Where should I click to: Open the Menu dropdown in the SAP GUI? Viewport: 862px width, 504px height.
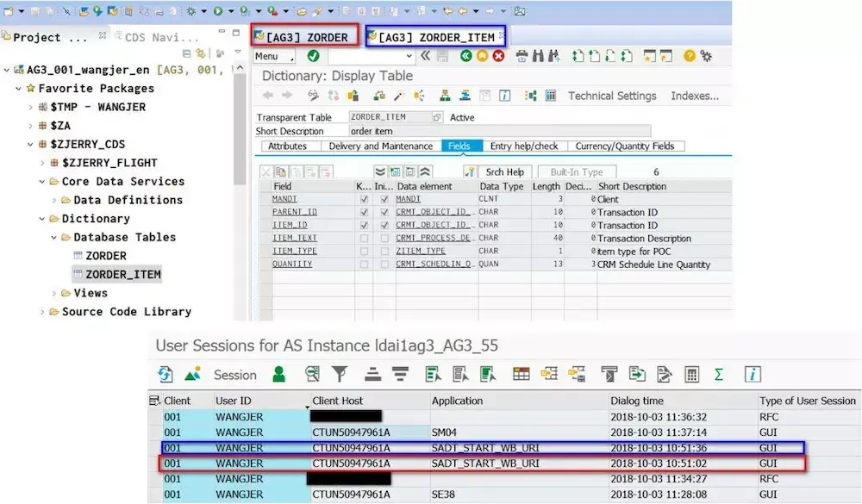point(274,55)
